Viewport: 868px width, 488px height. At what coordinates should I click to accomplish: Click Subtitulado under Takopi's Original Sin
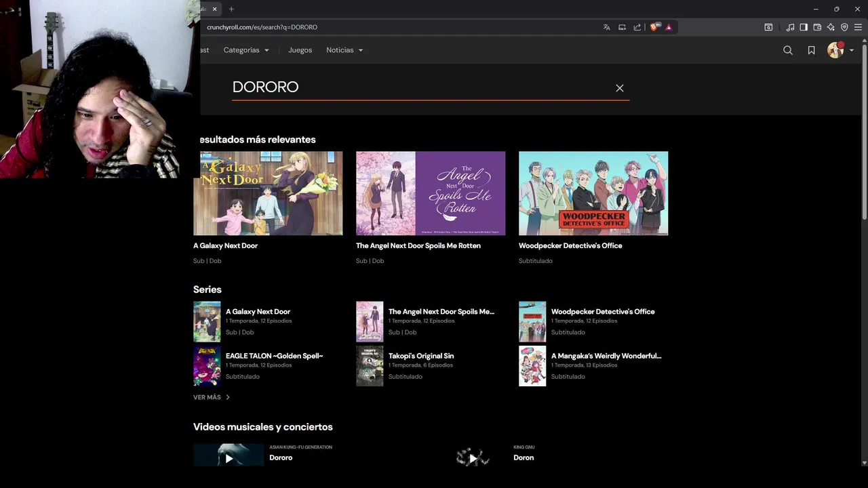(x=406, y=376)
